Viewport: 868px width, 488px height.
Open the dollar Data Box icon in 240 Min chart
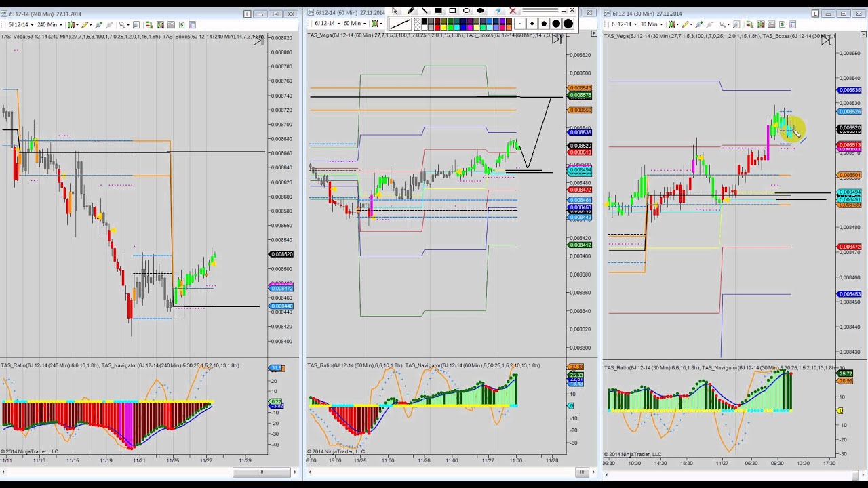[x=182, y=24]
